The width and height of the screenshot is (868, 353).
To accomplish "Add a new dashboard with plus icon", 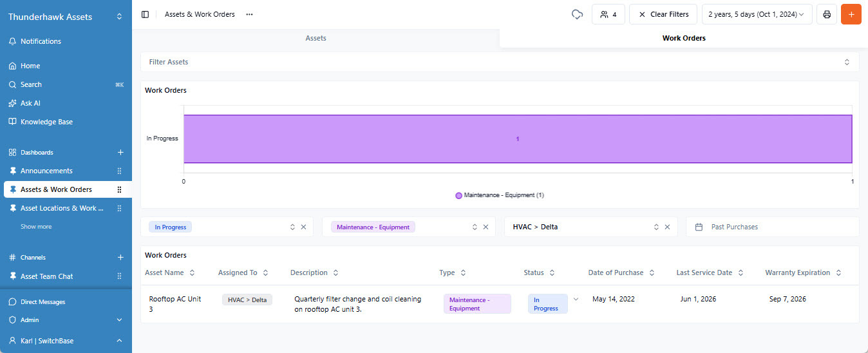I will (x=120, y=153).
